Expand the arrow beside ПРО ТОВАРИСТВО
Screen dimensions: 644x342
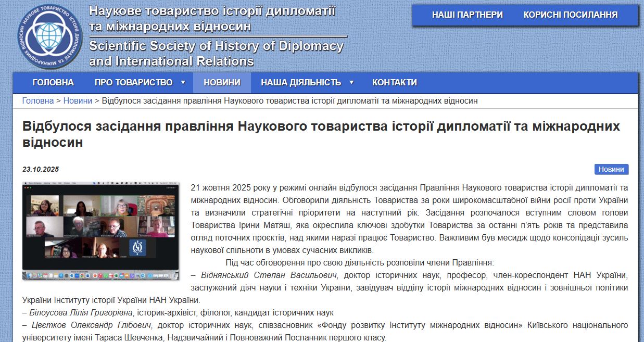point(183,82)
